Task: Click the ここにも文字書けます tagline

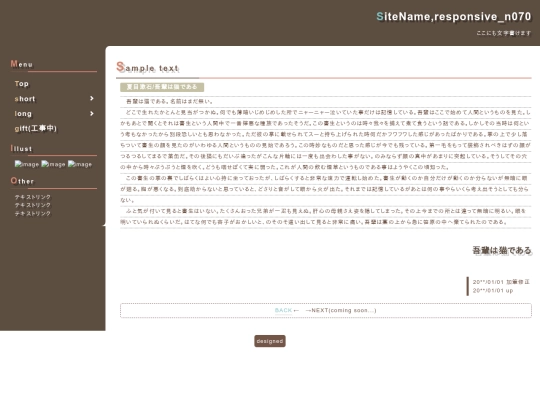Action: pyautogui.click(x=504, y=33)
